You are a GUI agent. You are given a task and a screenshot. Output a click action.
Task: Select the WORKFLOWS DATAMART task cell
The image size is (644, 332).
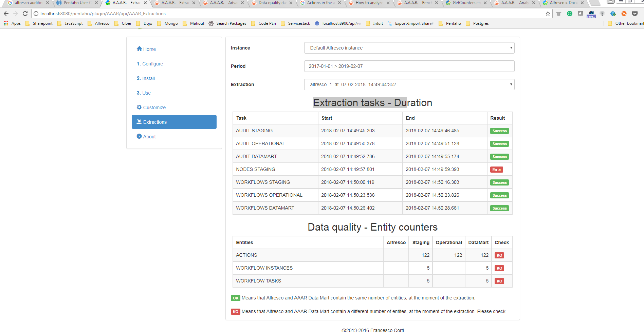point(275,208)
